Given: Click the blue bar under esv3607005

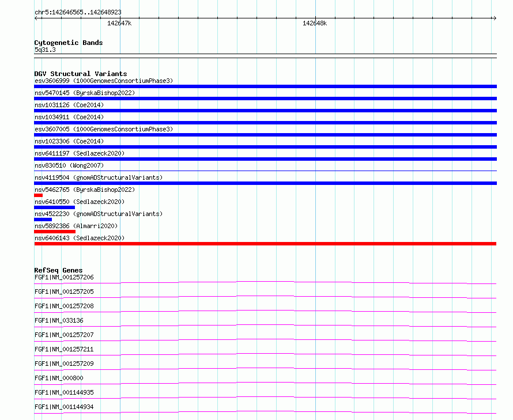Looking at the screenshot, I should coord(265,135).
